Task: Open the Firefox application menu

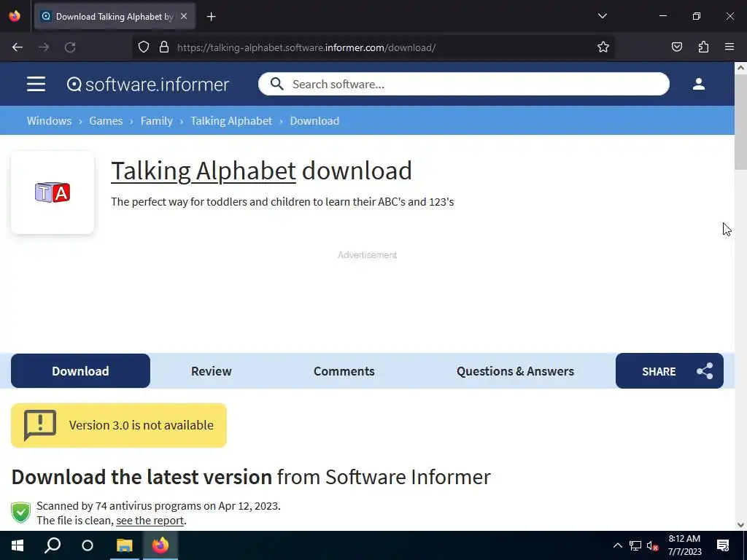Action: 729,47
